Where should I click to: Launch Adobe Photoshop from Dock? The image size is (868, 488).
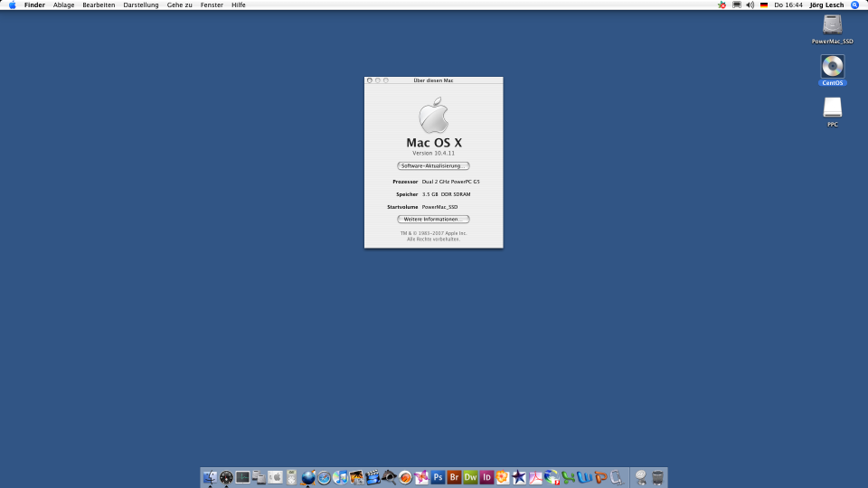[x=438, y=477]
